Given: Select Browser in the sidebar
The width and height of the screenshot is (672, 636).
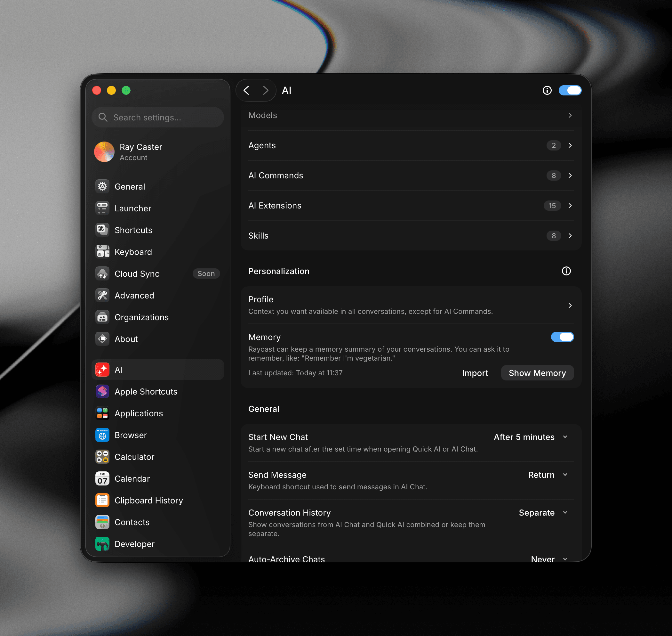Looking at the screenshot, I should point(157,435).
